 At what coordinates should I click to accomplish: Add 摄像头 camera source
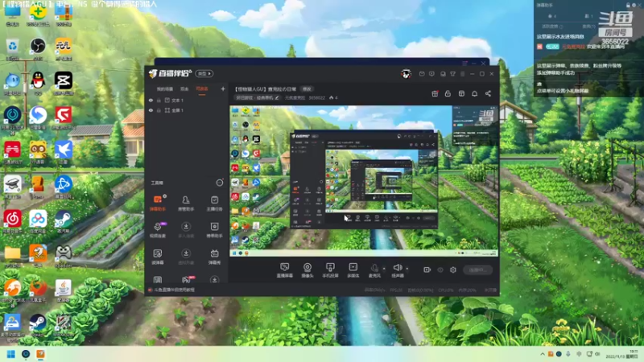[x=308, y=270]
